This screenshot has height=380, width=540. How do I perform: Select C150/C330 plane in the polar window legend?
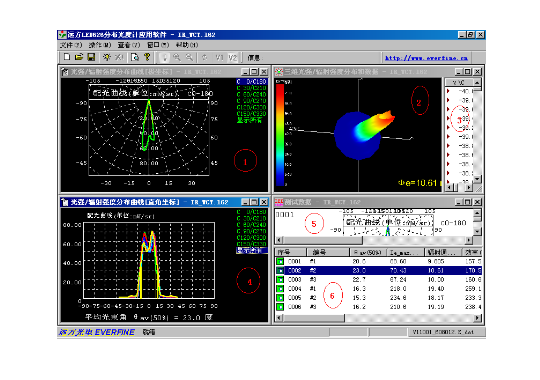[252, 114]
